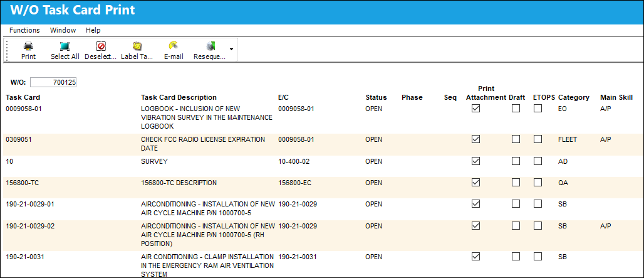Select task card 190-21-0031 cell

point(24,257)
